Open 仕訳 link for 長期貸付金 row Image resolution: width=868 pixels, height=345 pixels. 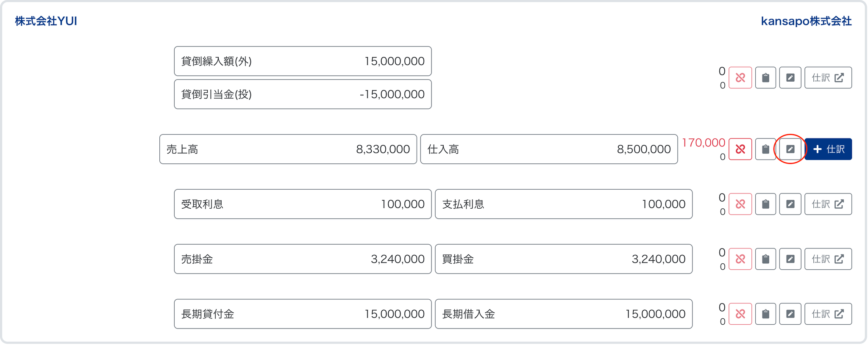[828, 314]
